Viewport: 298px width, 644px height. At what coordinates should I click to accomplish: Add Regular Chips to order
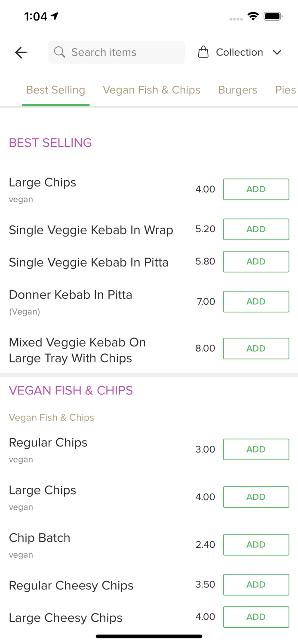[256, 449]
